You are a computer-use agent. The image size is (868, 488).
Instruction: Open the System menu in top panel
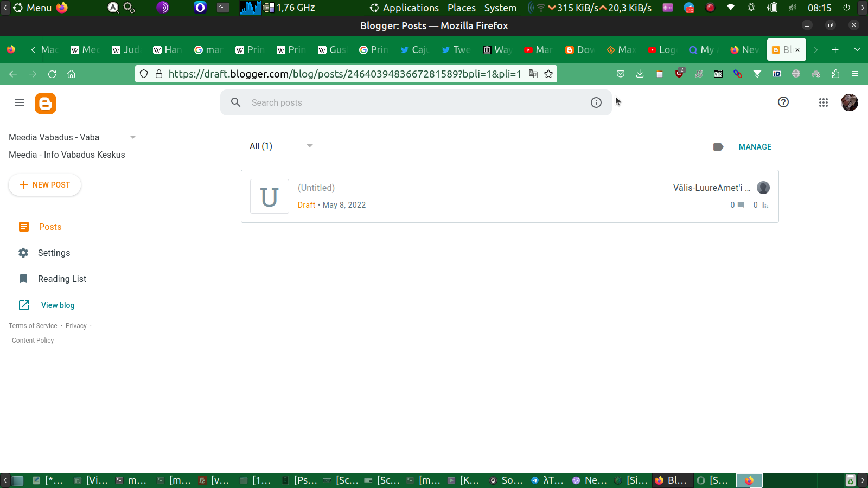point(500,8)
